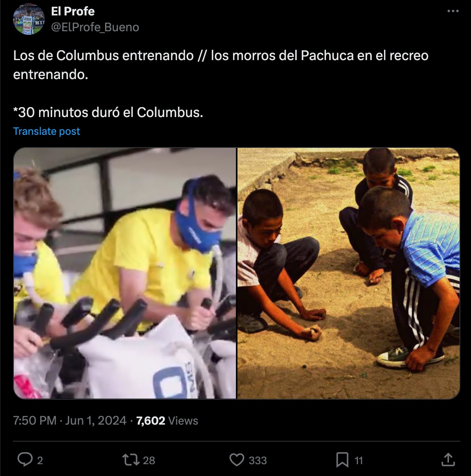
Task: Click the El Profe display name
Action: point(73,11)
